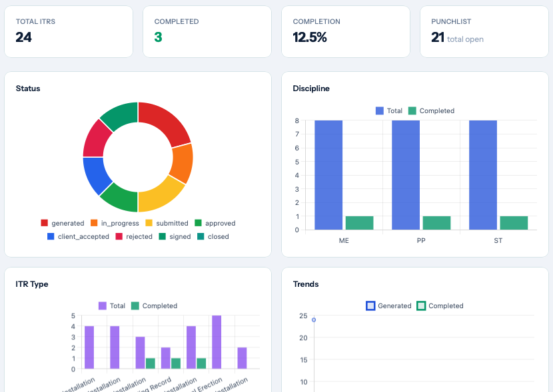
Task: Click the green Completed bar above the Record label
Action: pos(176,363)
